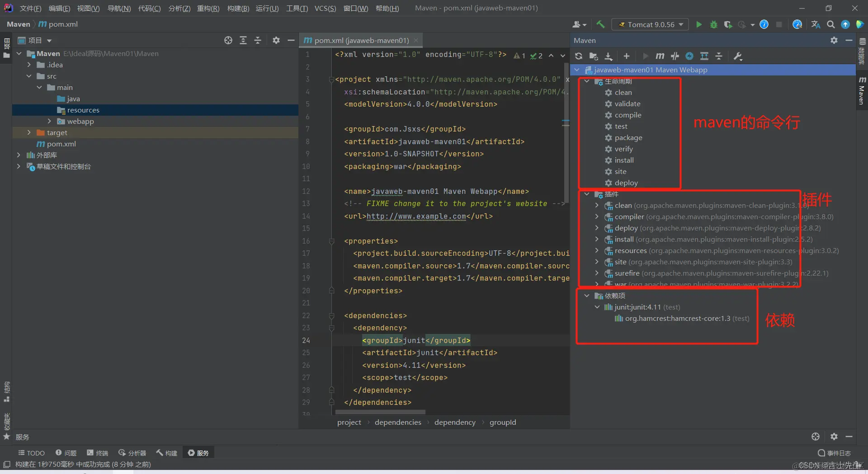Open the VCS(S) menu
The image size is (868, 474).
[325, 8]
